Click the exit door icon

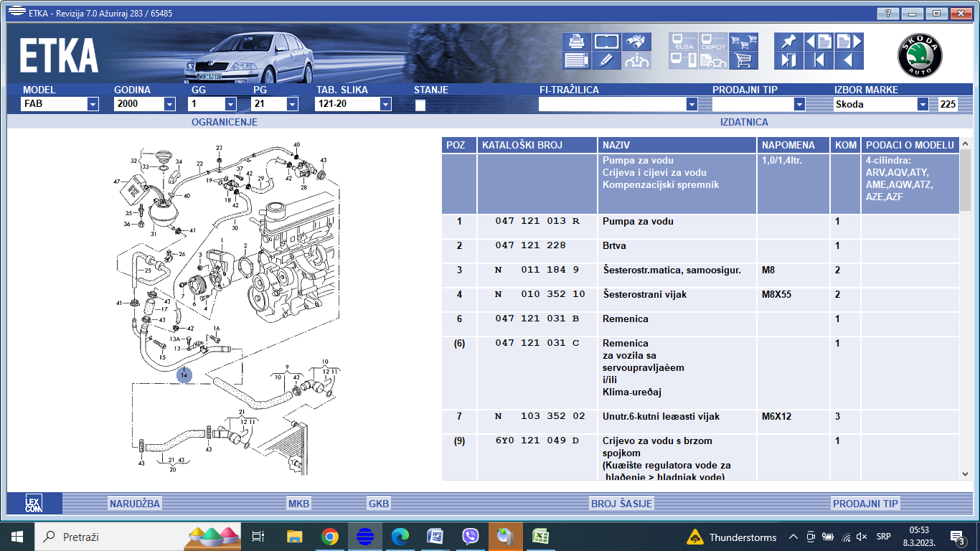(788, 60)
